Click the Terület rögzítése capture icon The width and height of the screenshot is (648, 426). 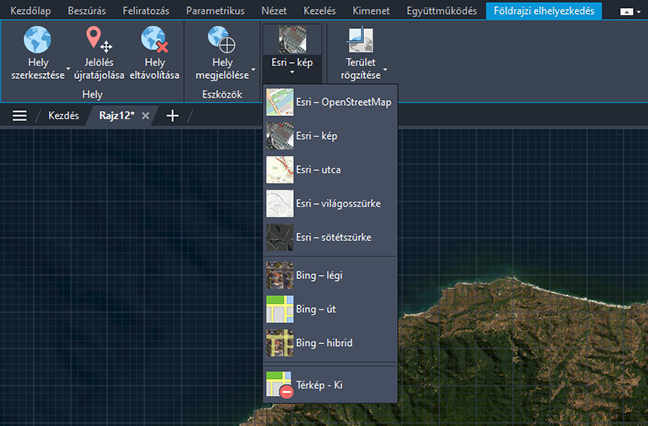(360, 40)
